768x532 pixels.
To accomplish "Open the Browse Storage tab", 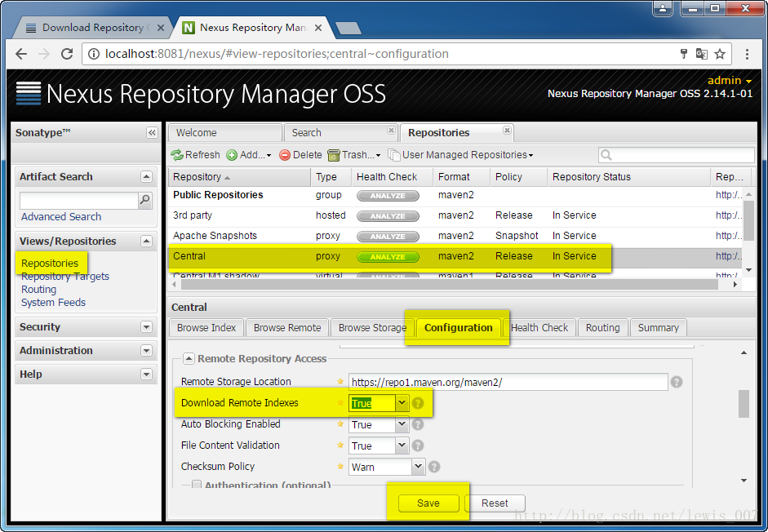I will tap(372, 328).
